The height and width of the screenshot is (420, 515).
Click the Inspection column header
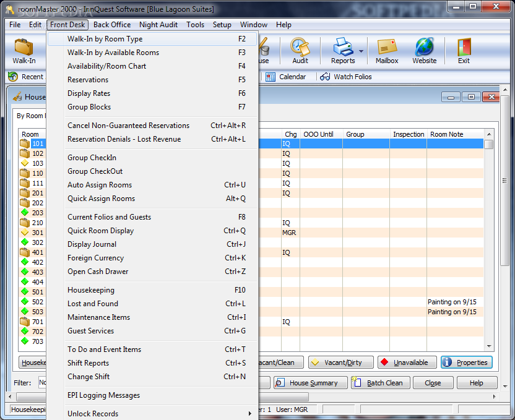(x=409, y=134)
